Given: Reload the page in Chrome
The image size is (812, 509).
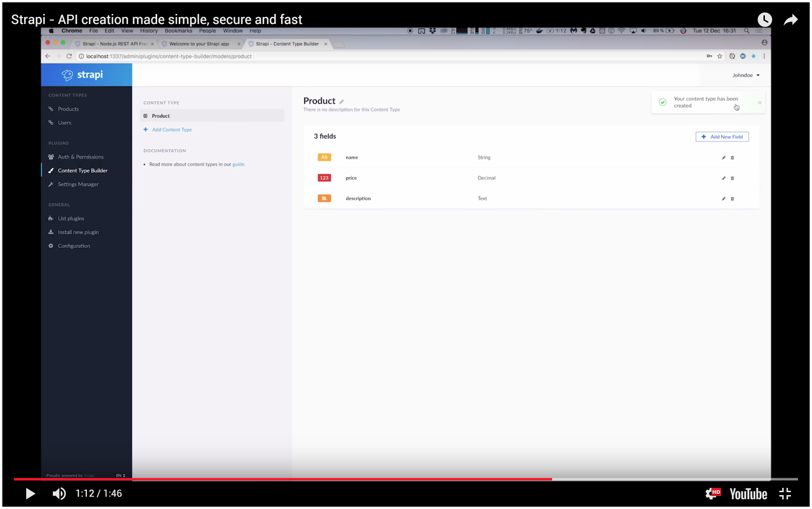Looking at the screenshot, I should (69, 56).
